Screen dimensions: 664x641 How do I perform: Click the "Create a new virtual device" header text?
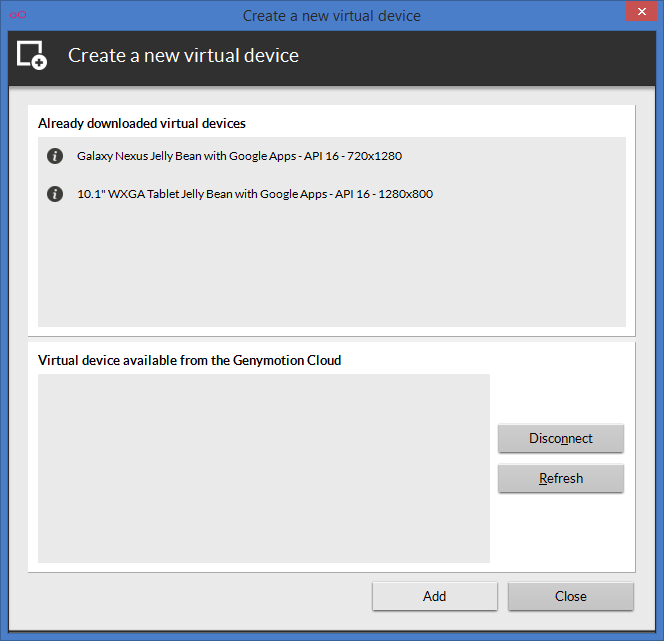point(183,55)
